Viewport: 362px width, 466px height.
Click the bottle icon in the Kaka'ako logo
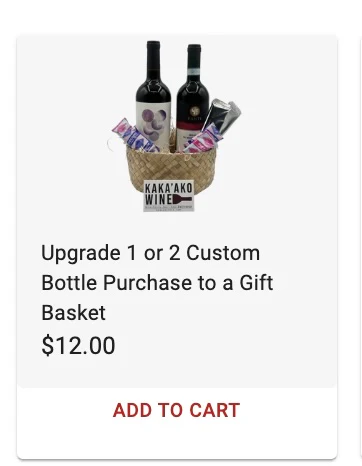coord(183,200)
